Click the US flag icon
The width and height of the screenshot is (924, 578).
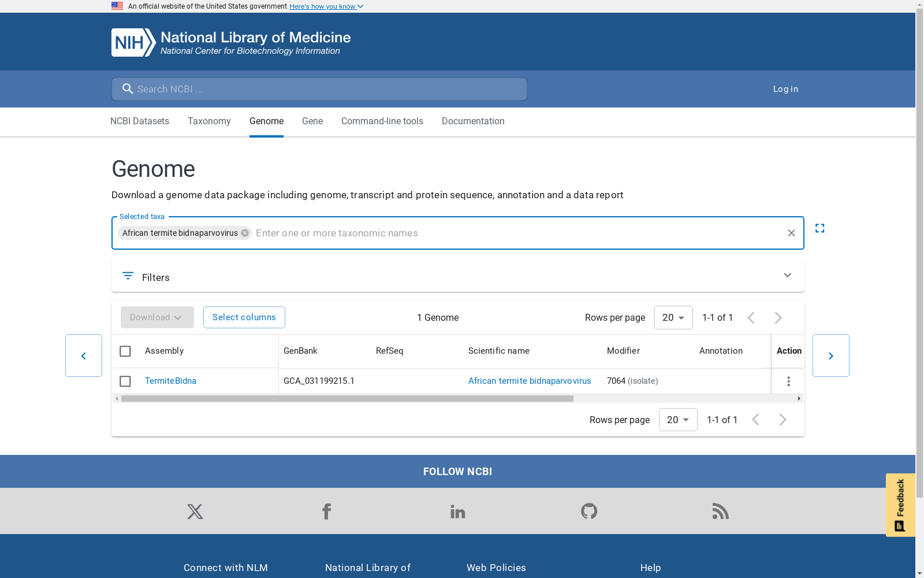(117, 6)
